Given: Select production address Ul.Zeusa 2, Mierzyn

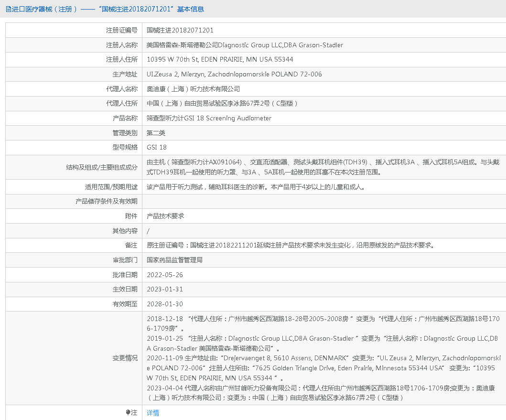Looking at the screenshot, I should click(234, 75).
